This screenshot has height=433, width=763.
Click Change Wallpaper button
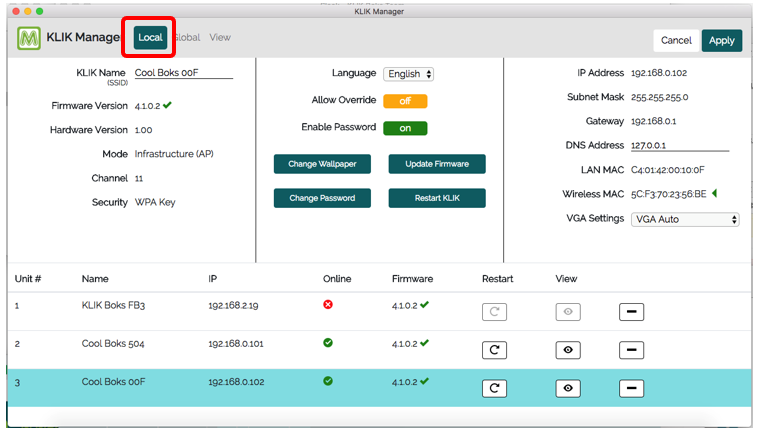click(x=322, y=164)
